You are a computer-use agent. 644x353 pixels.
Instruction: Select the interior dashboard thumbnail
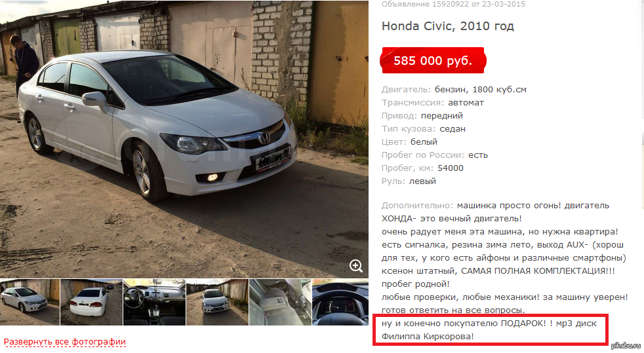point(154,302)
